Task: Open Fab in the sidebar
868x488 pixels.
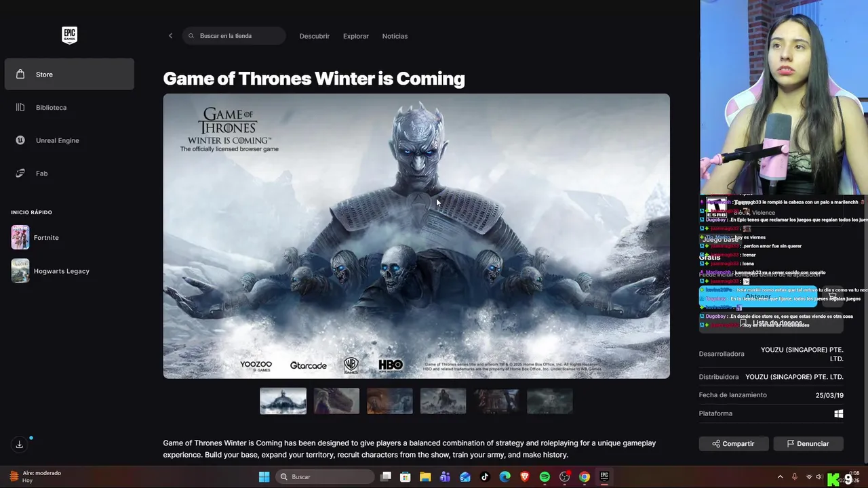Action: tap(69, 174)
